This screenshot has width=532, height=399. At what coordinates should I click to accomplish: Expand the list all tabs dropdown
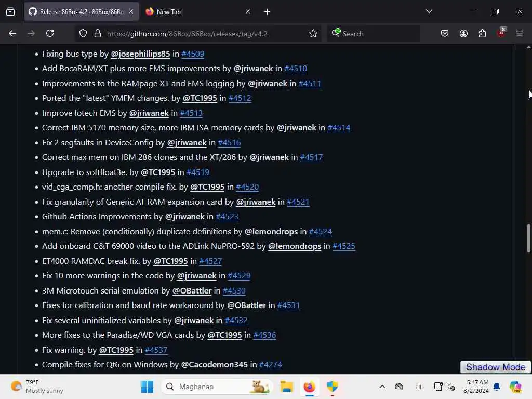pyautogui.click(x=429, y=11)
